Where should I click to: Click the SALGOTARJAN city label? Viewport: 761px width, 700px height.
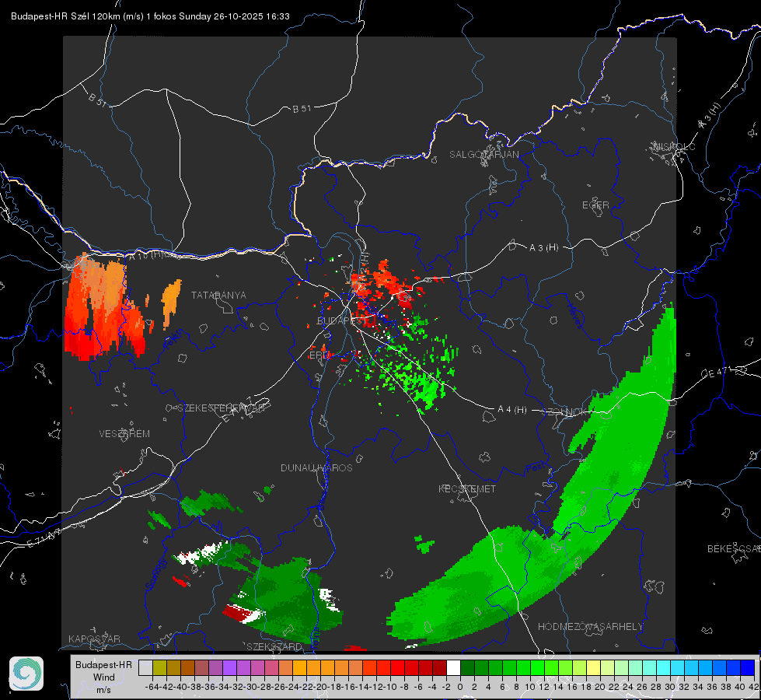click(483, 155)
